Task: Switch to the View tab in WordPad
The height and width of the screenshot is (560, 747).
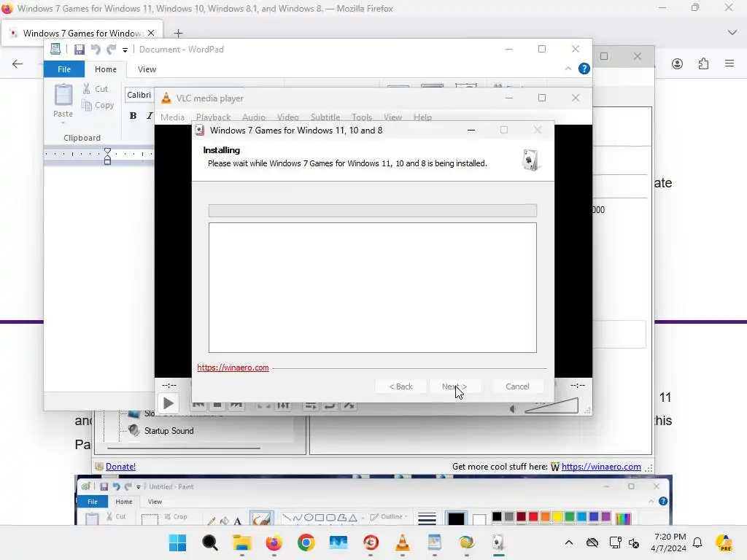Action: point(147,69)
